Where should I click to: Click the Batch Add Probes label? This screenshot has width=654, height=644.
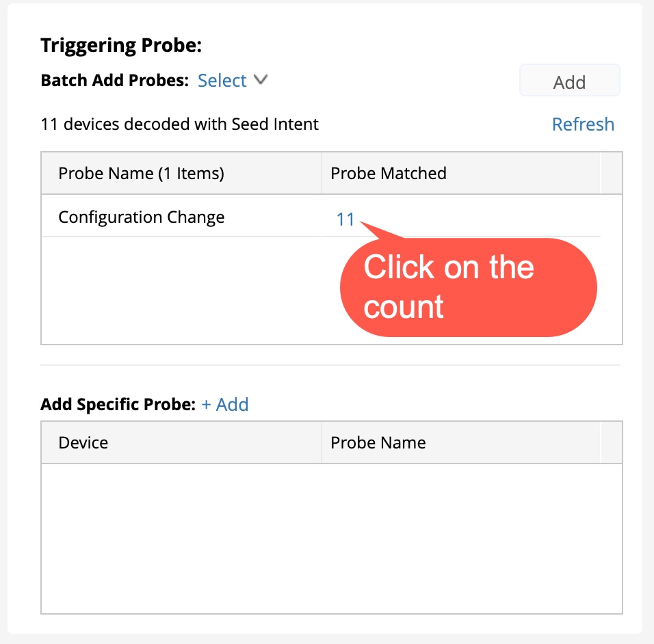114,81
